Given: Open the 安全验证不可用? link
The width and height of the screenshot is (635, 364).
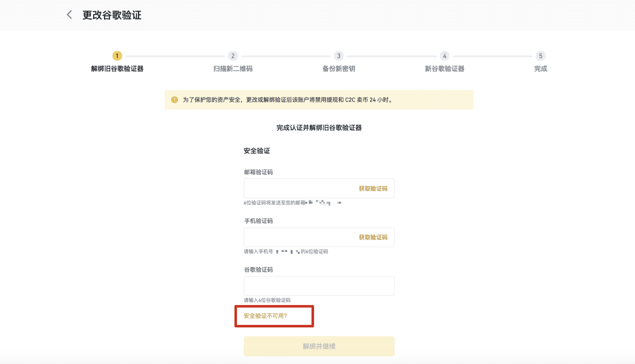Looking at the screenshot, I should pos(265,316).
